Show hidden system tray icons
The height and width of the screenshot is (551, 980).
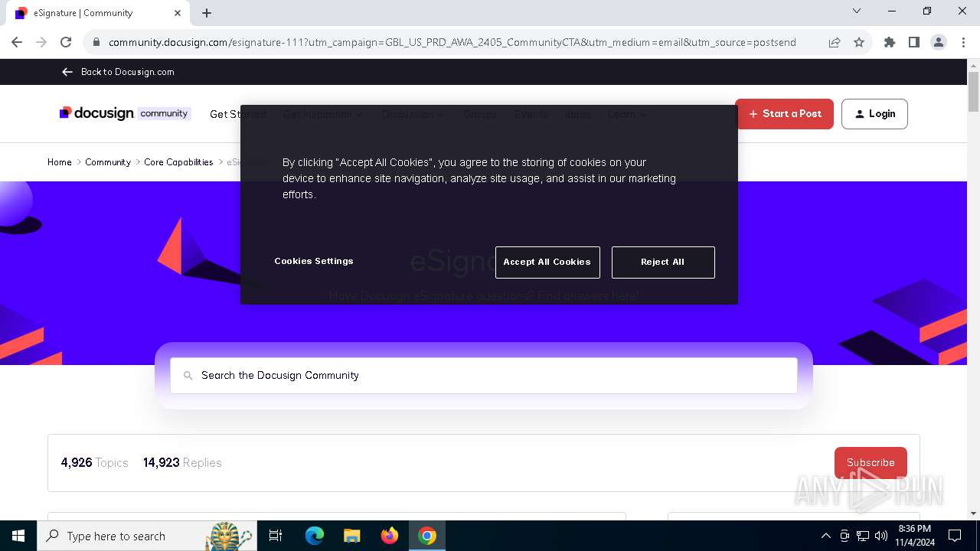pos(825,536)
